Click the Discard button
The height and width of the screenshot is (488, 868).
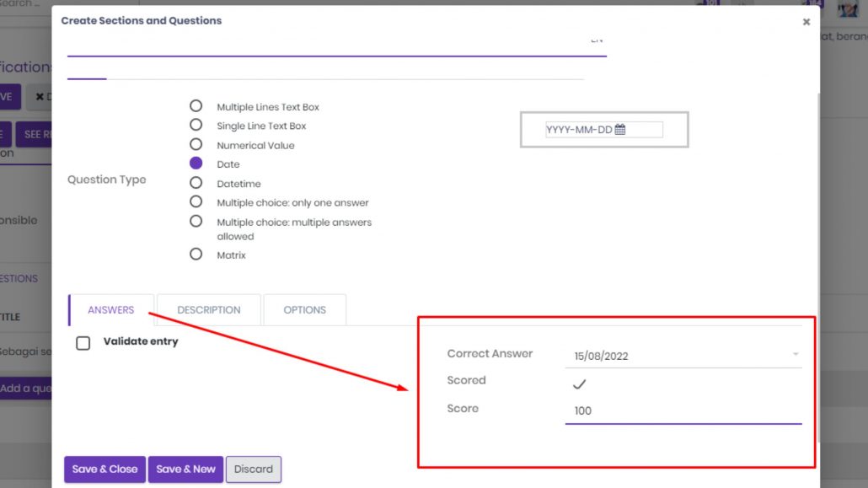click(x=254, y=469)
